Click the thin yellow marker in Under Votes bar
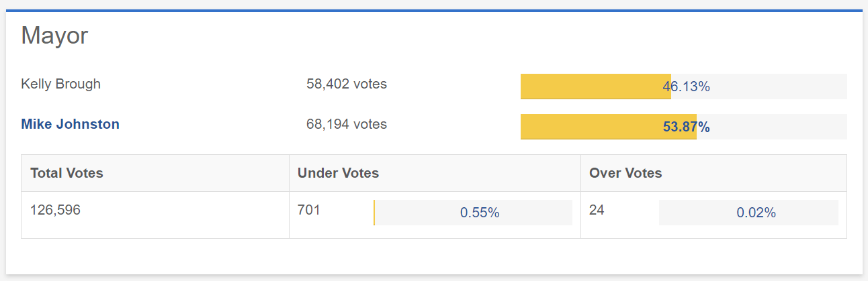868x281 pixels. coord(374,213)
